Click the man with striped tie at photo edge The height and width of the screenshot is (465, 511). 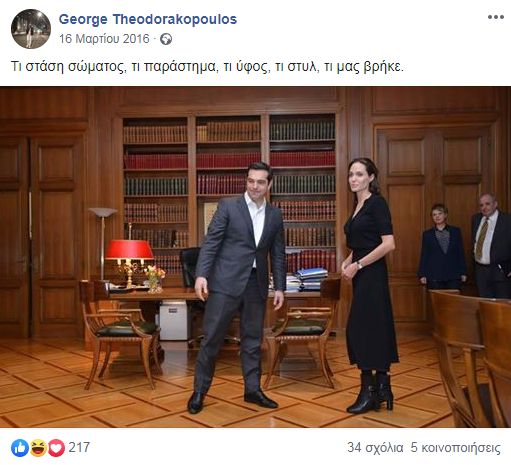coord(491,246)
